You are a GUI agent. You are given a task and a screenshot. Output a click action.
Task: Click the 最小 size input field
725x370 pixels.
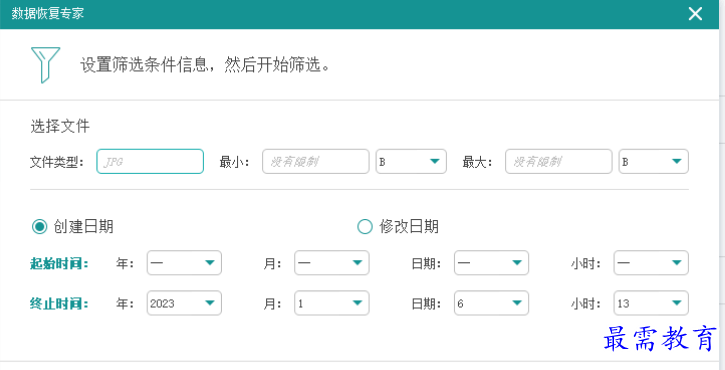pos(315,161)
